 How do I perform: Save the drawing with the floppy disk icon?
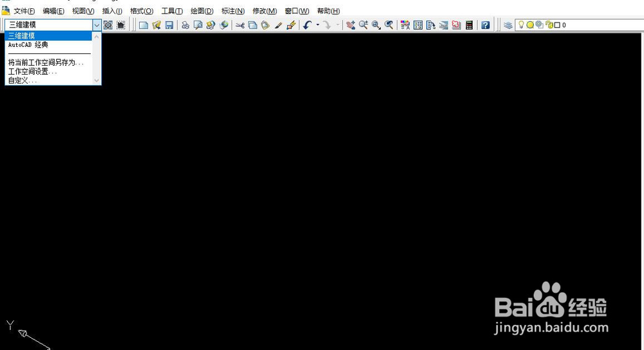(x=169, y=25)
